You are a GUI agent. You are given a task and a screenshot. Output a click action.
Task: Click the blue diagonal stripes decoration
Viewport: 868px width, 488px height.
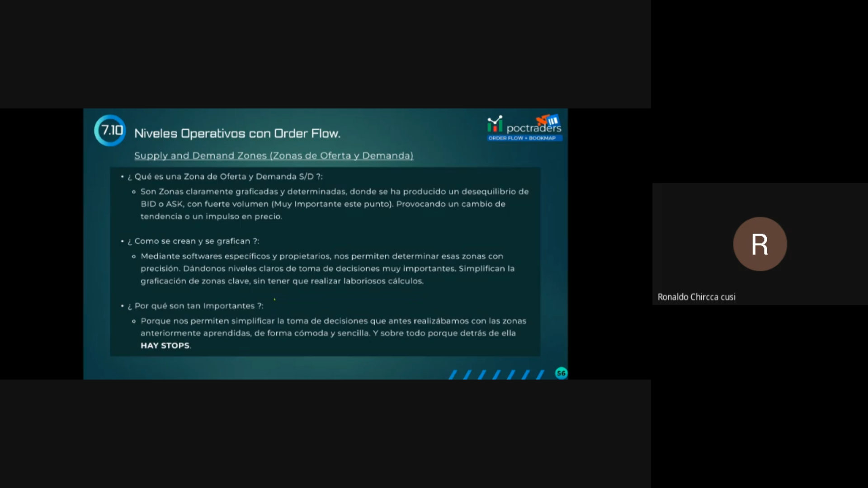[496, 375]
